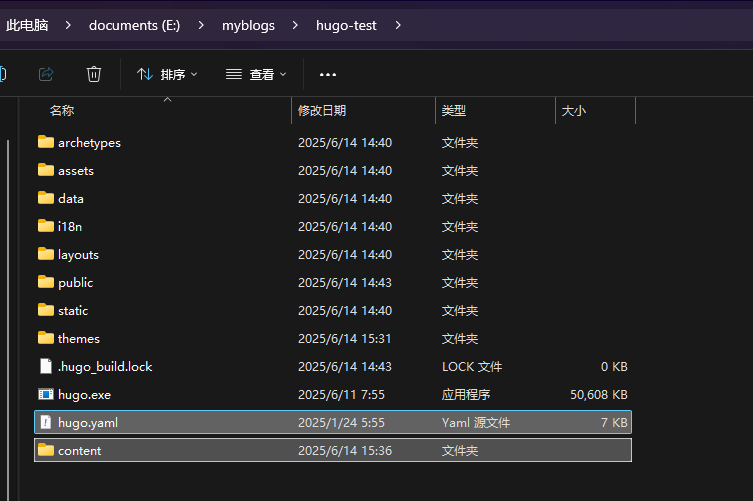Click content date 2025/6/14 15:36
This screenshot has width=753, height=501.
pyautogui.click(x=345, y=451)
